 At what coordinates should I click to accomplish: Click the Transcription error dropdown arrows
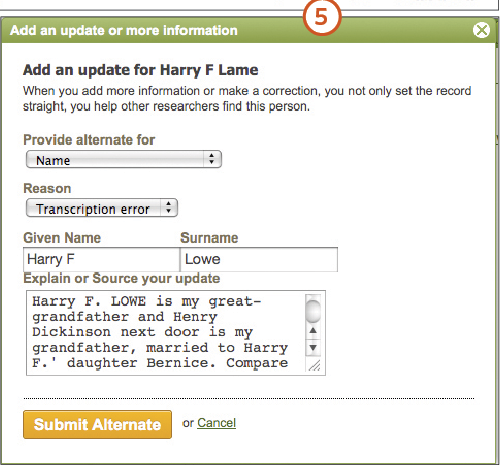click(x=169, y=208)
